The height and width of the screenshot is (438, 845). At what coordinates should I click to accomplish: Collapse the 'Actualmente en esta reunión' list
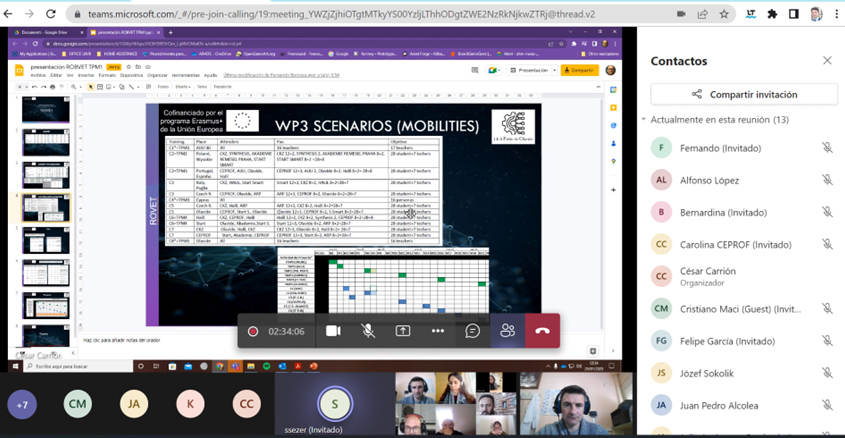point(644,120)
